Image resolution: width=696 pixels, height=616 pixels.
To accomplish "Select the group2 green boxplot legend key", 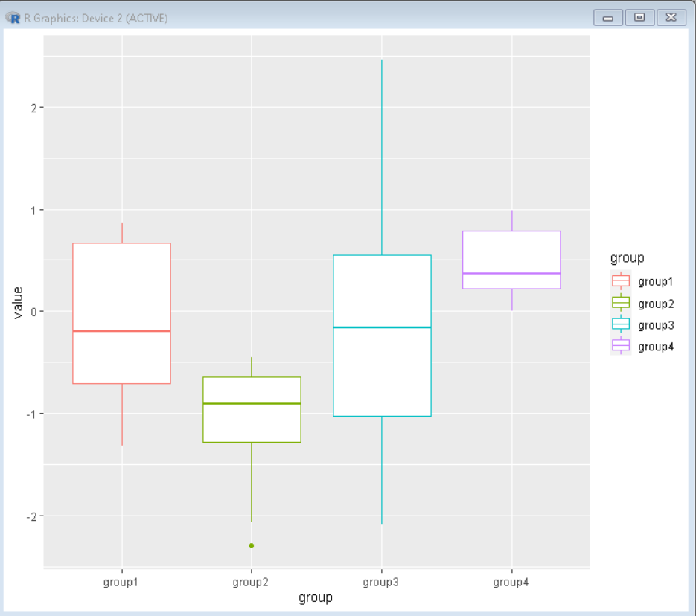I will coord(622,304).
